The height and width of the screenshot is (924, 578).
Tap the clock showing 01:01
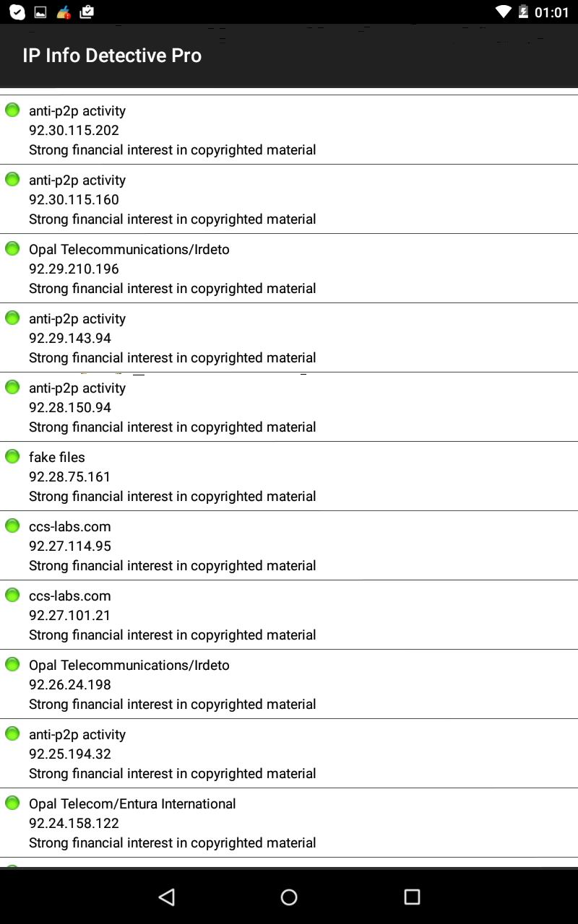tap(552, 12)
